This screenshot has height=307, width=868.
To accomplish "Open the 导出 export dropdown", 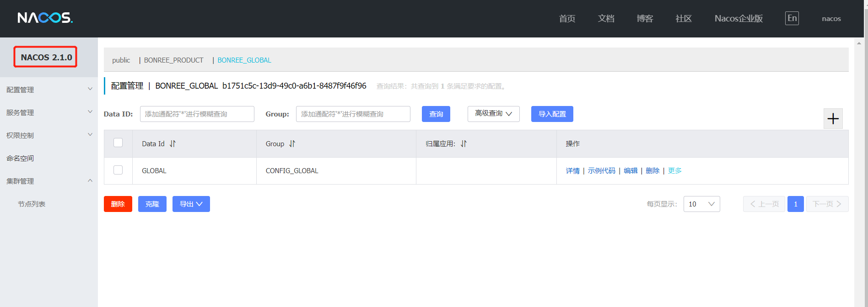I will tap(191, 204).
